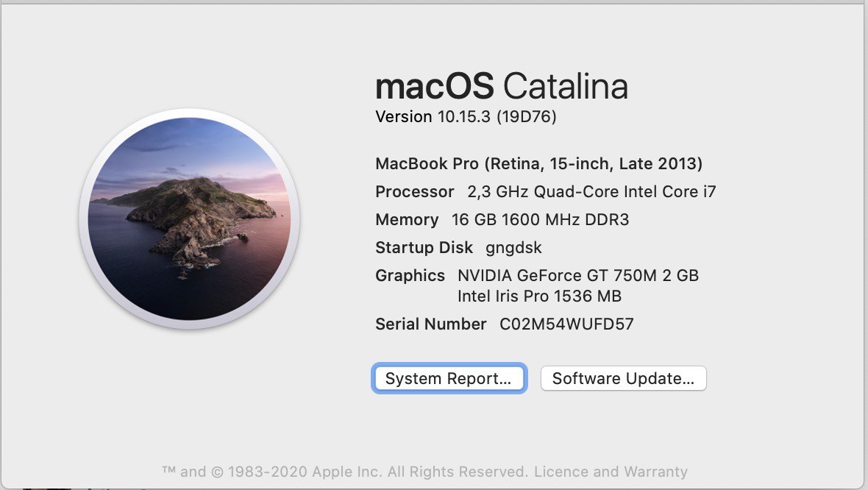This screenshot has width=868, height=490.
Task: Click the Version 10.15.3 (19D76) text
Action: coord(466,117)
